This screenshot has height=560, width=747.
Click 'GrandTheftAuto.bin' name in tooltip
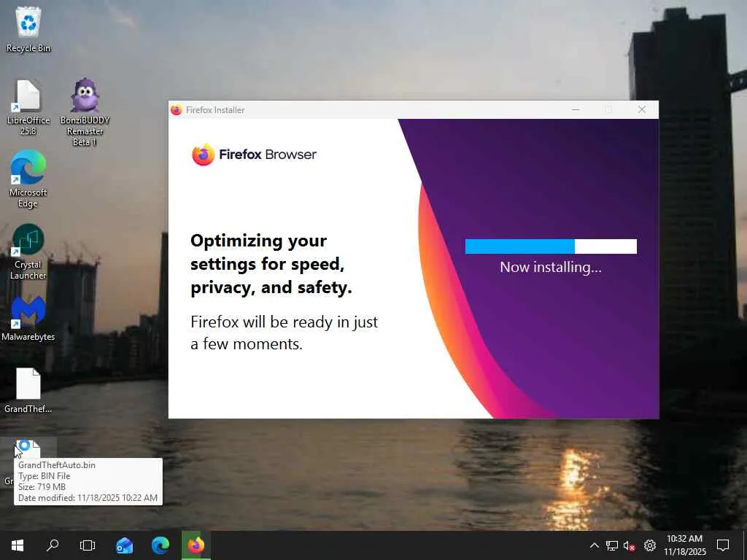(57, 465)
